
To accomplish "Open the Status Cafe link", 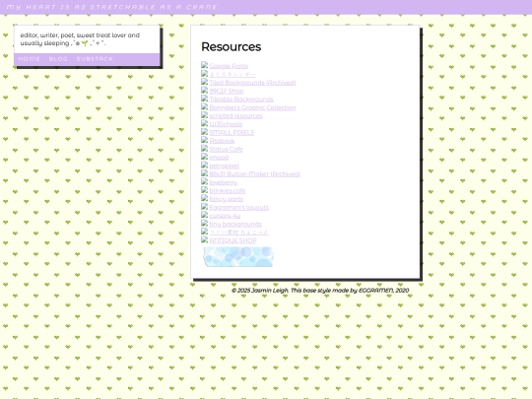I will click(226, 149).
